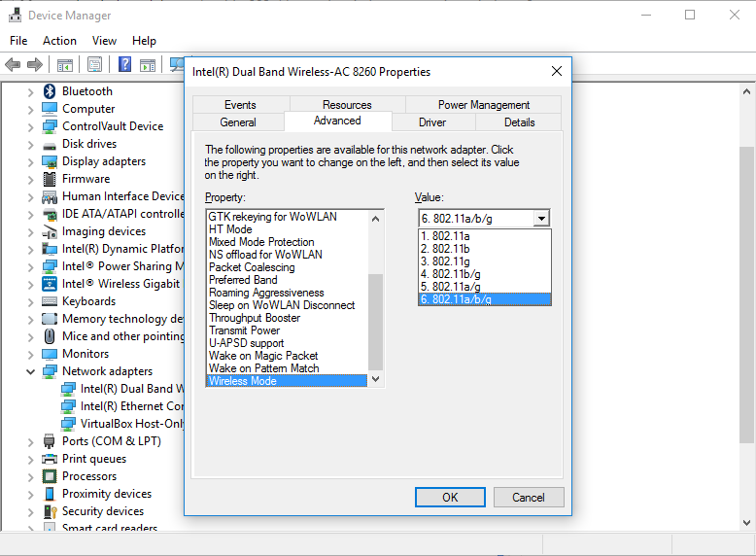Select the Wake on Magic Packet property

pos(288,356)
